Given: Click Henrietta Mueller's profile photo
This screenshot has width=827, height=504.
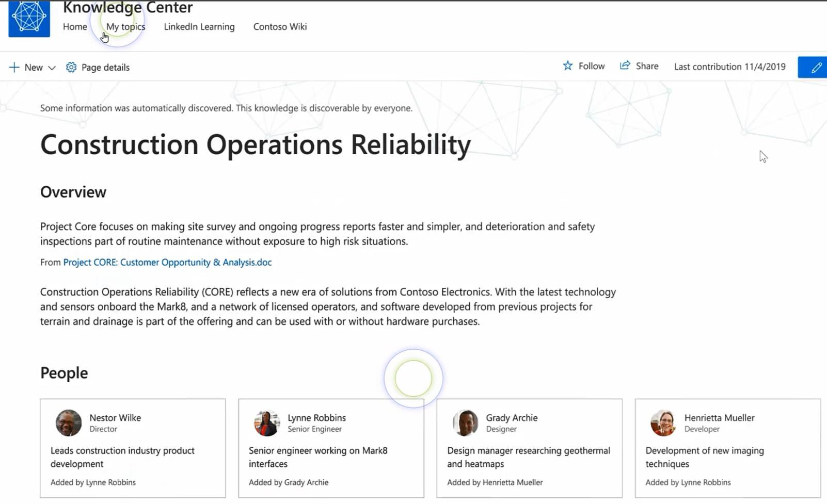Looking at the screenshot, I should click(663, 423).
